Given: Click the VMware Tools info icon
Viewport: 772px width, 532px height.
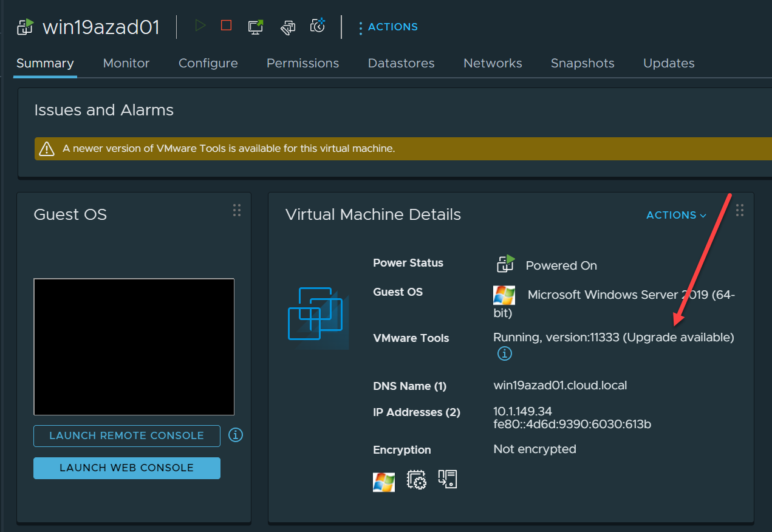Looking at the screenshot, I should click(x=505, y=353).
